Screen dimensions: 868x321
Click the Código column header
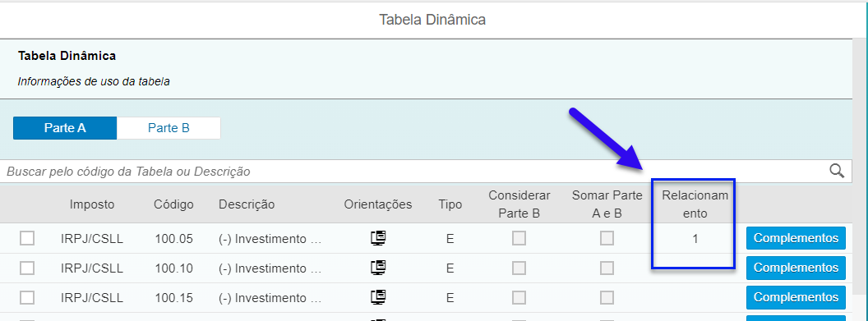tap(173, 204)
